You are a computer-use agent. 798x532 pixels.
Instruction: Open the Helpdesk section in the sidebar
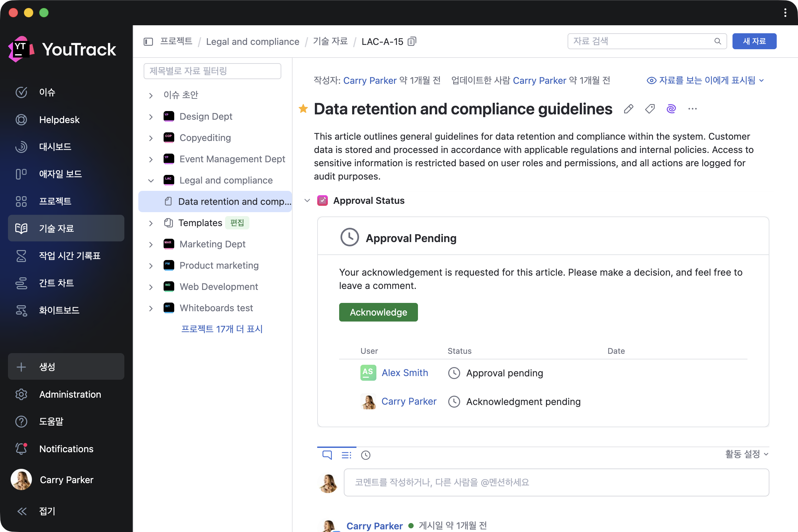[x=59, y=120]
